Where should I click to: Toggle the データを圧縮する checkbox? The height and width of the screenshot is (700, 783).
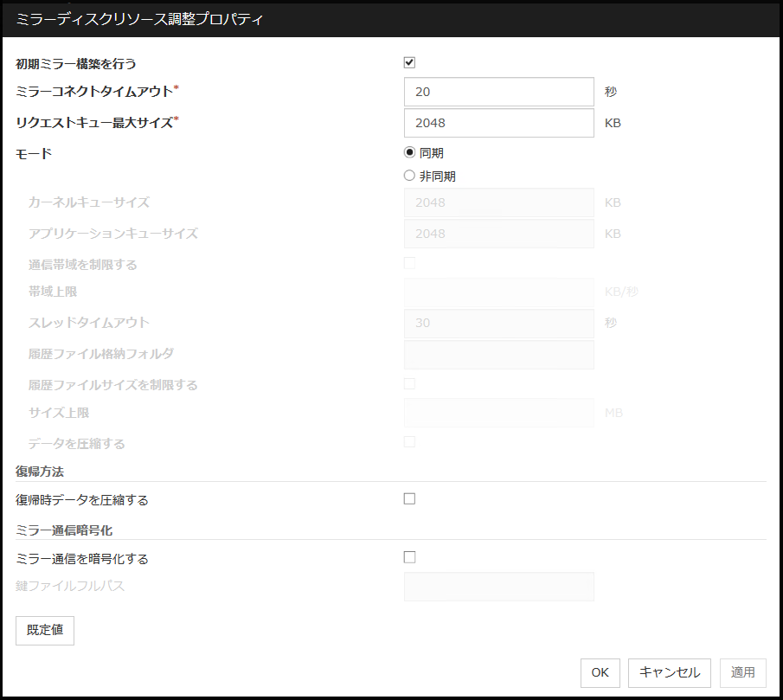[410, 442]
